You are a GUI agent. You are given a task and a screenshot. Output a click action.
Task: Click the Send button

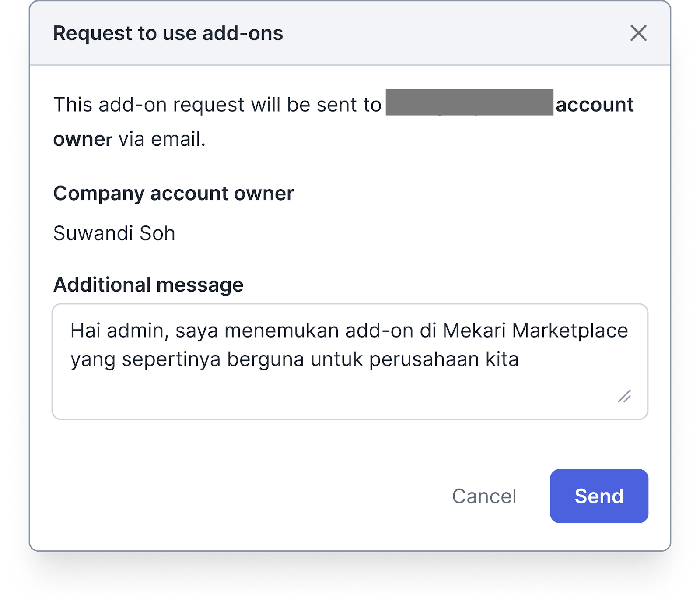(599, 496)
